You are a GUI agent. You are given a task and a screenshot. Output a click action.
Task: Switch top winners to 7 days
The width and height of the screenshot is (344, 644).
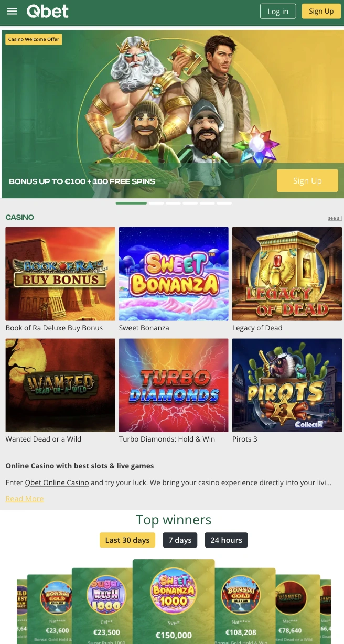tap(180, 540)
